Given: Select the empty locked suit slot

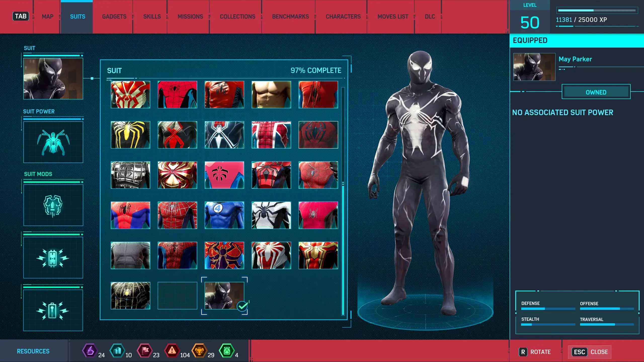Looking at the screenshot, I should 177,296.
